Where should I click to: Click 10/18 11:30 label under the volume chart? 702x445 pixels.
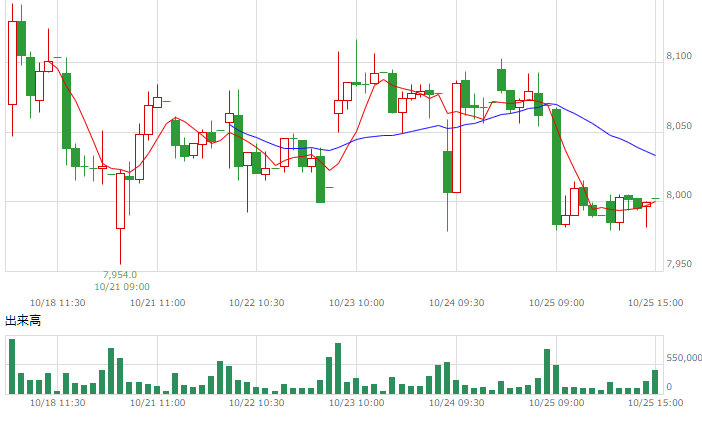[x=57, y=402]
